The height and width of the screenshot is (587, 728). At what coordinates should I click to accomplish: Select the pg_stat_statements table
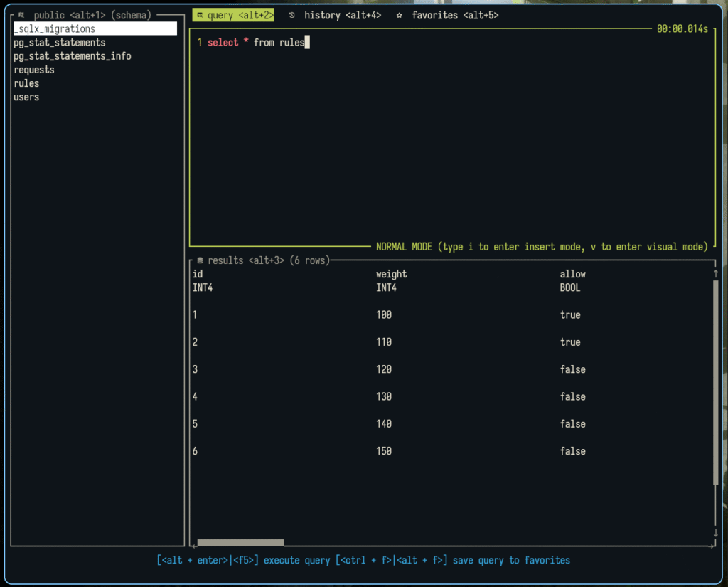[59, 43]
